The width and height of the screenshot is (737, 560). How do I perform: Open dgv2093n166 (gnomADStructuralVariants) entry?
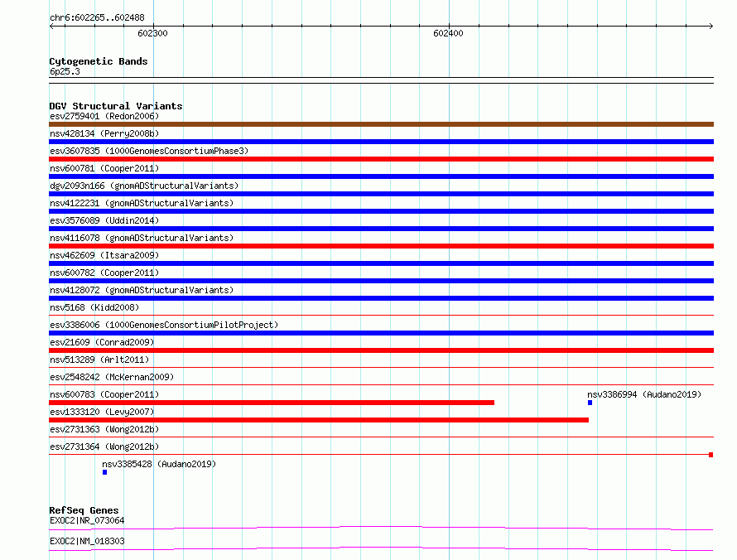click(144, 186)
